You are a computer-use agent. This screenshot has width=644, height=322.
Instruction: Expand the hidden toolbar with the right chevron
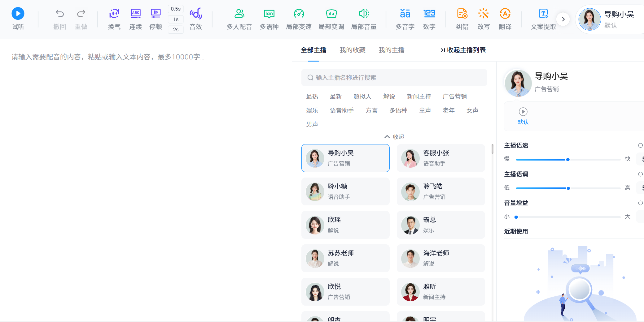(x=563, y=19)
